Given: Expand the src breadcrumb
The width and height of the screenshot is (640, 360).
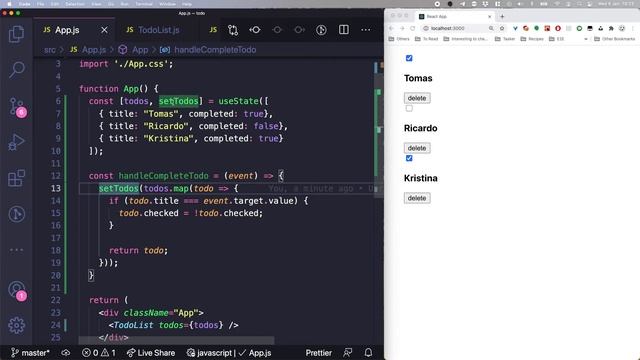Looking at the screenshot, I should pos(50,50).
